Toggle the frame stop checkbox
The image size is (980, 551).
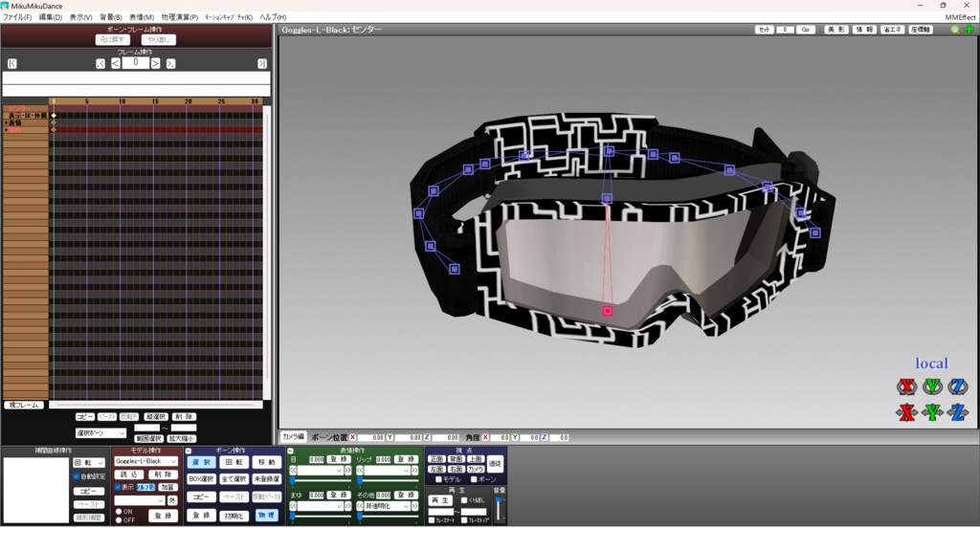pyautogui.click(x=464, y=519)
